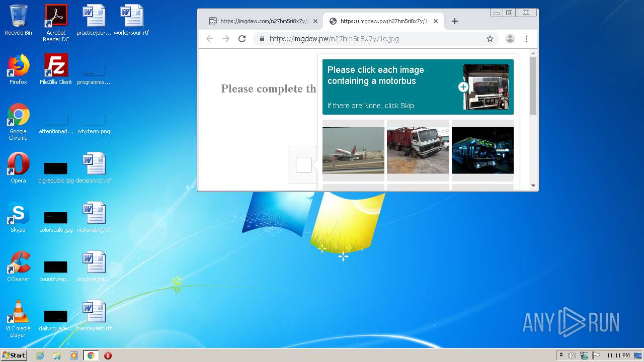Select decisionnot.rtf document icon
Viewport: 644px width, 362px height.
94,168
